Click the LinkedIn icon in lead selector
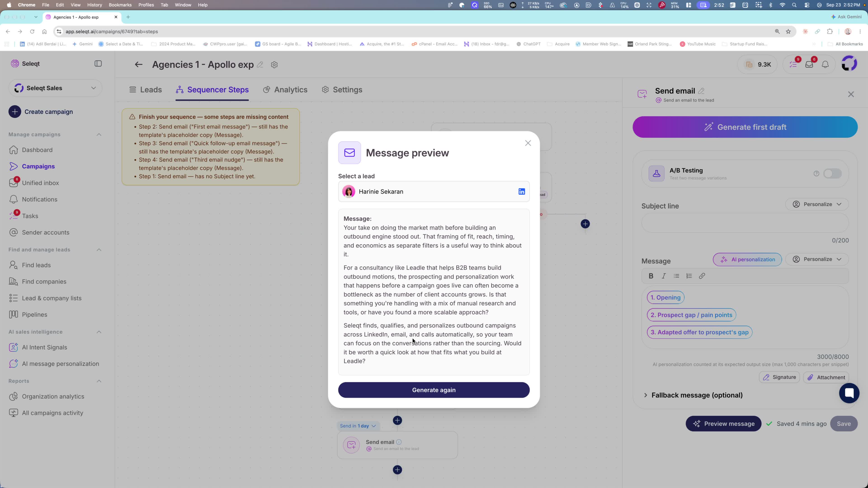This screenshot has height=488, width=868. coord(522,192)
